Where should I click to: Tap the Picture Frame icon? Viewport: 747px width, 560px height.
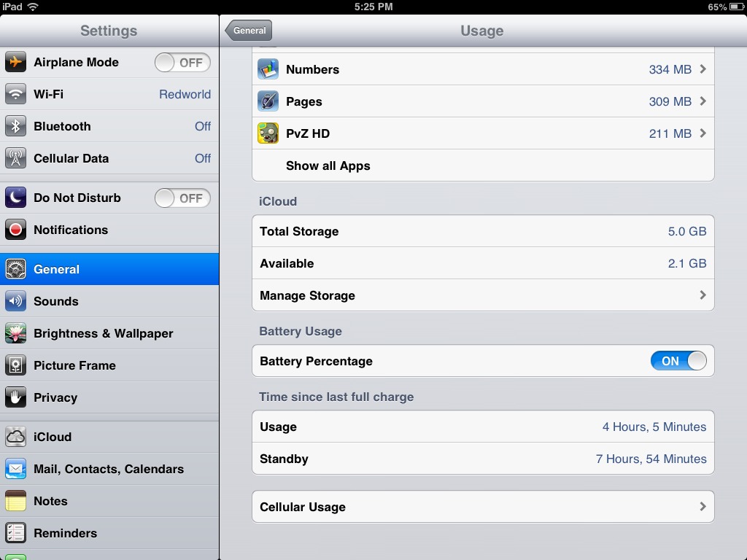point(15,365)
